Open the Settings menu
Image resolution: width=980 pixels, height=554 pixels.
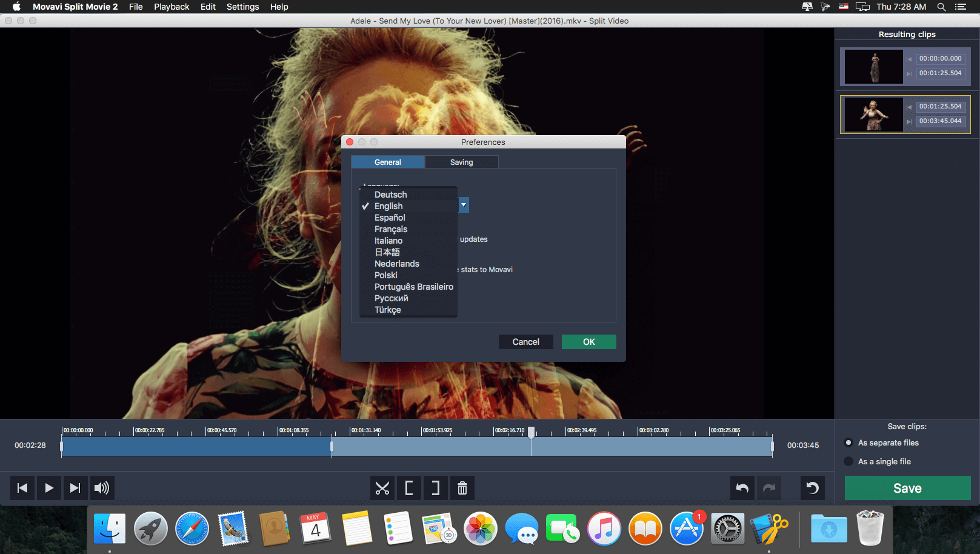point(242,7)
